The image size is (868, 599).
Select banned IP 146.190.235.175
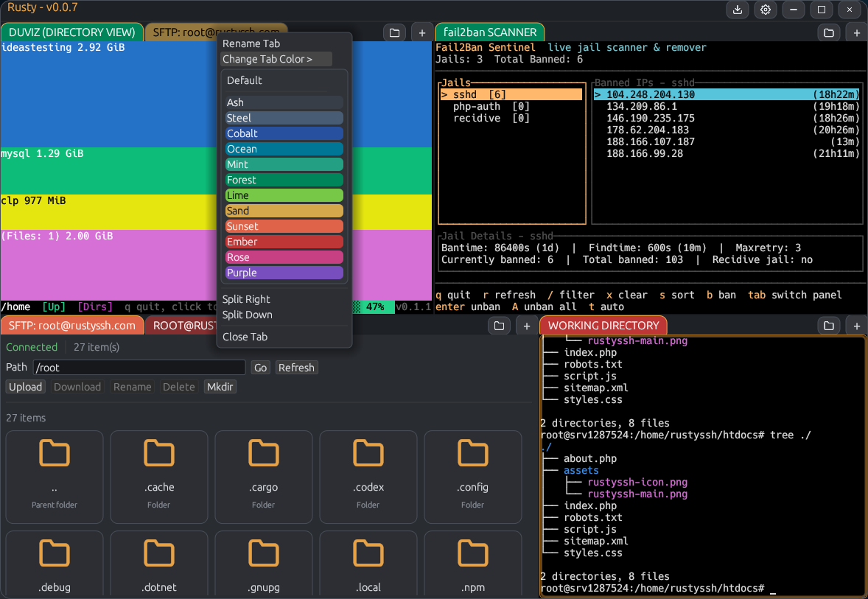point(650,118)
